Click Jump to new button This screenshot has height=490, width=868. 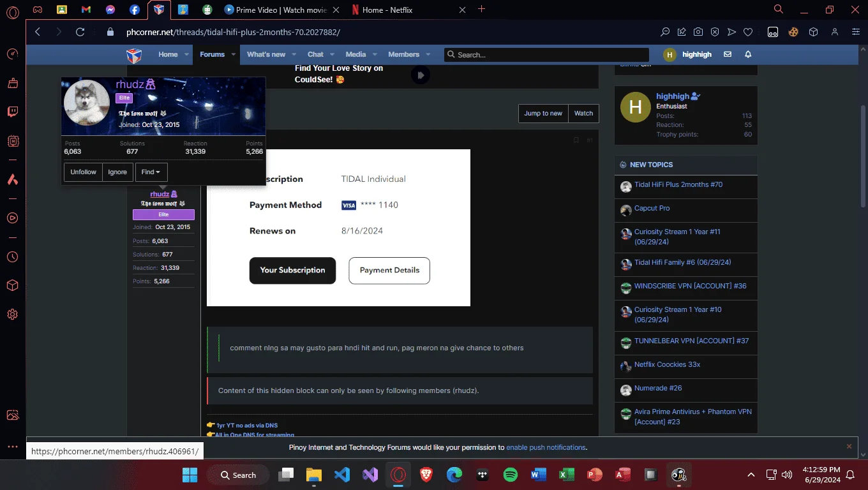coord(543,114)
